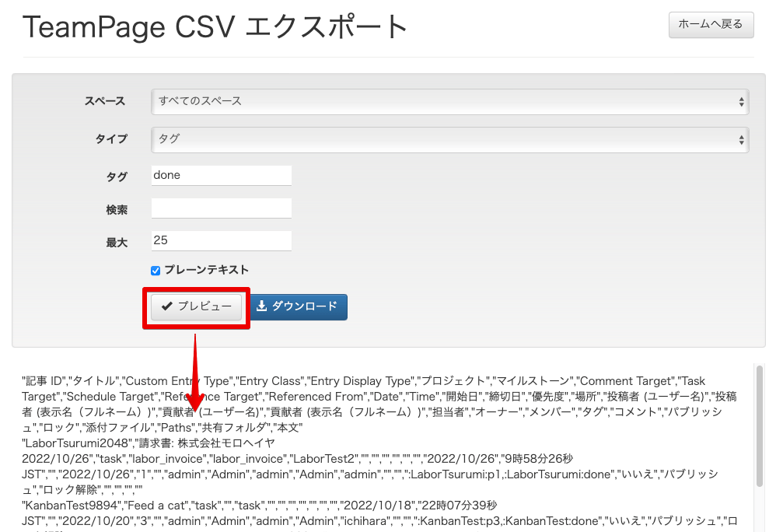Click the "タイトル" CSV header text
The width and height of the screenshot is (776, 532).
pos(94,381)
